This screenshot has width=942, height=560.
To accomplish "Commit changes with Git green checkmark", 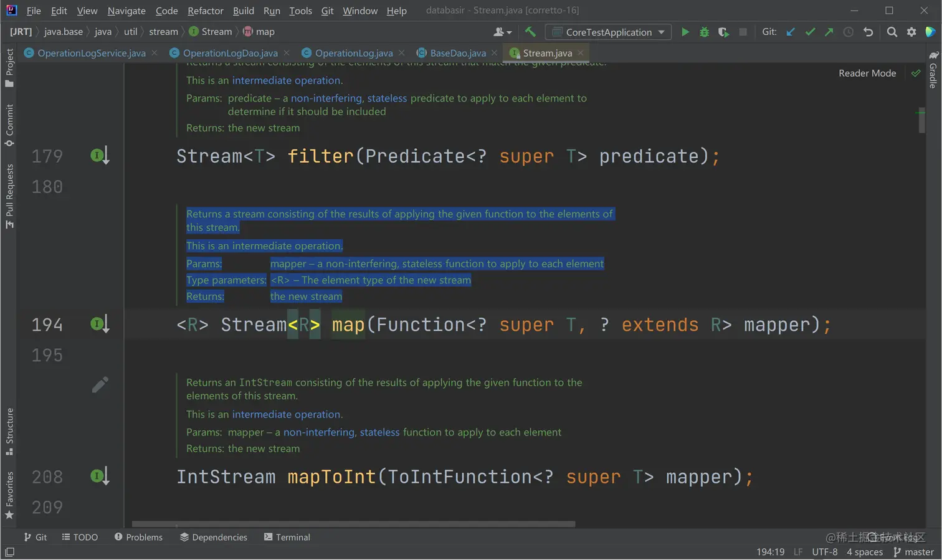I will tap(810, 32).
